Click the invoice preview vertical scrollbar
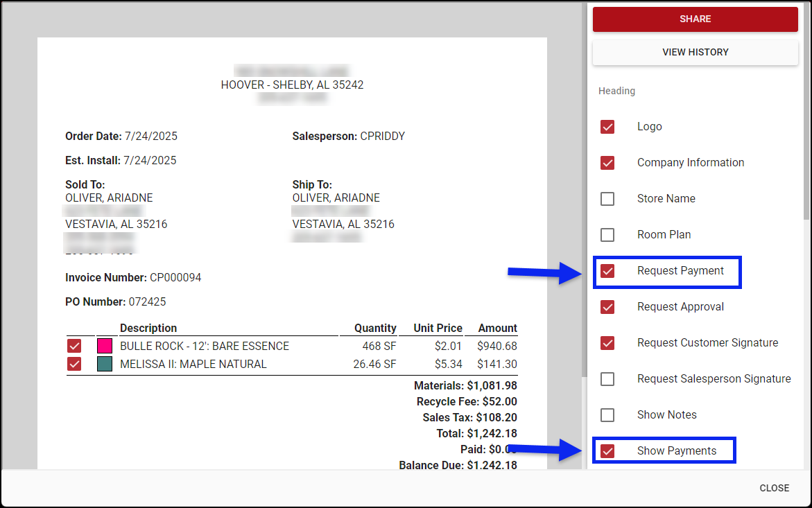 (x=584, y=191)
